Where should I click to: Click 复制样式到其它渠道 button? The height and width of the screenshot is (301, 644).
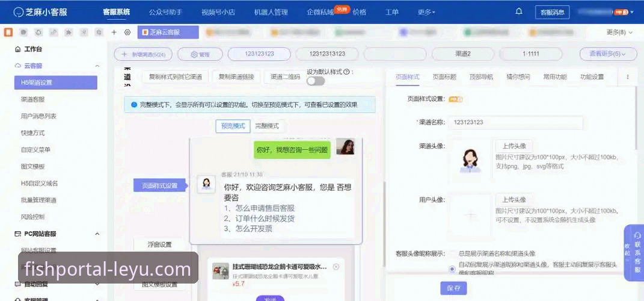tap(176, 76)
